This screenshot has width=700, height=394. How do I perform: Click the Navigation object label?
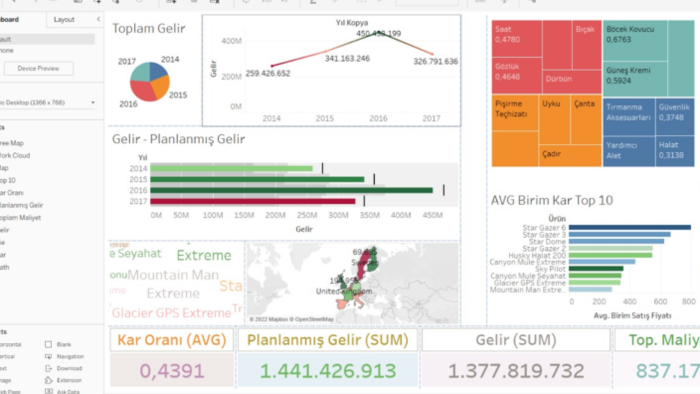tap(70, 357)
